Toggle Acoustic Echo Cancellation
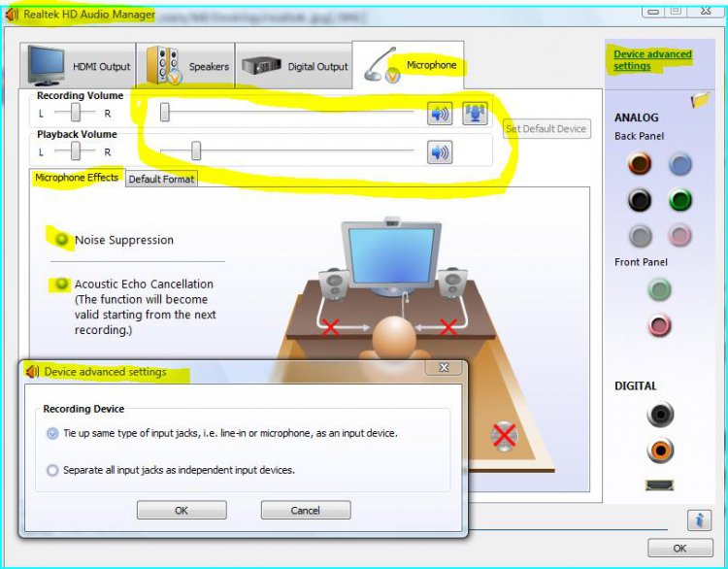 pyautogui.click(x=61, y=284)
